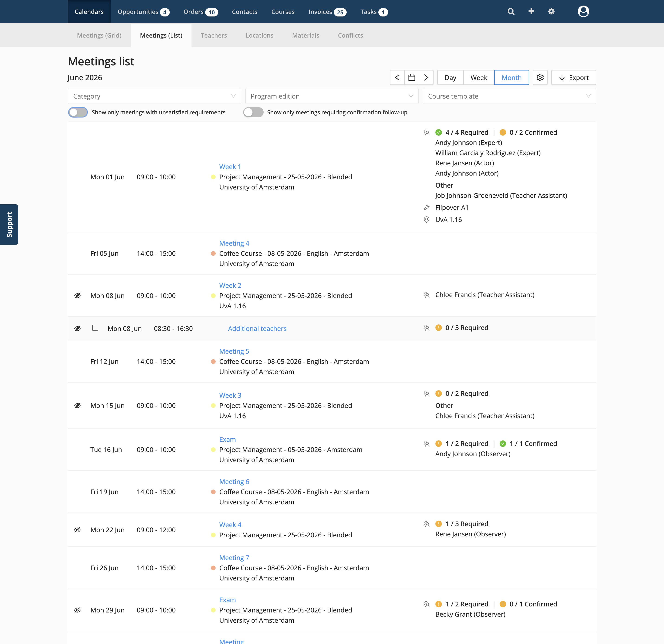Toggle confirmation follow-up filter switch
664x644 pixels.
pyautogui.click(x=253, y=112)
